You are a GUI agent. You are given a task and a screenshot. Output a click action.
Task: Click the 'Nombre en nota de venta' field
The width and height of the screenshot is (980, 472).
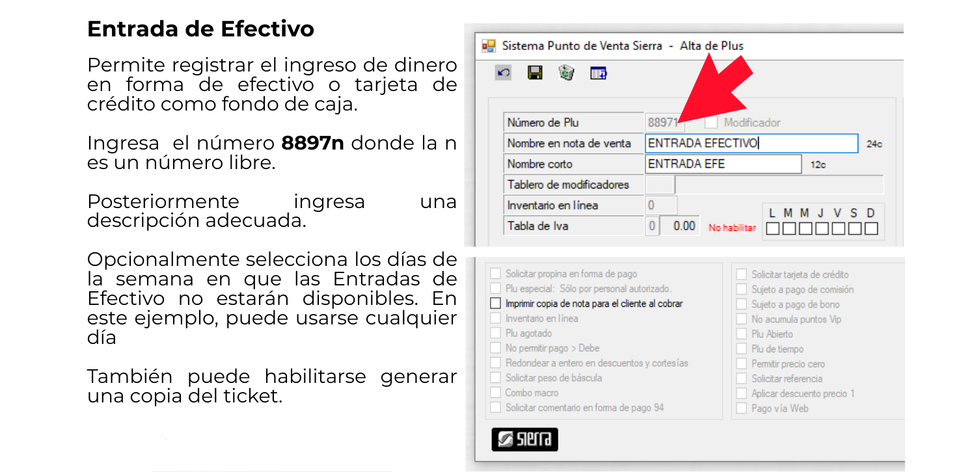pyautogui.click(x=752, y=143)
